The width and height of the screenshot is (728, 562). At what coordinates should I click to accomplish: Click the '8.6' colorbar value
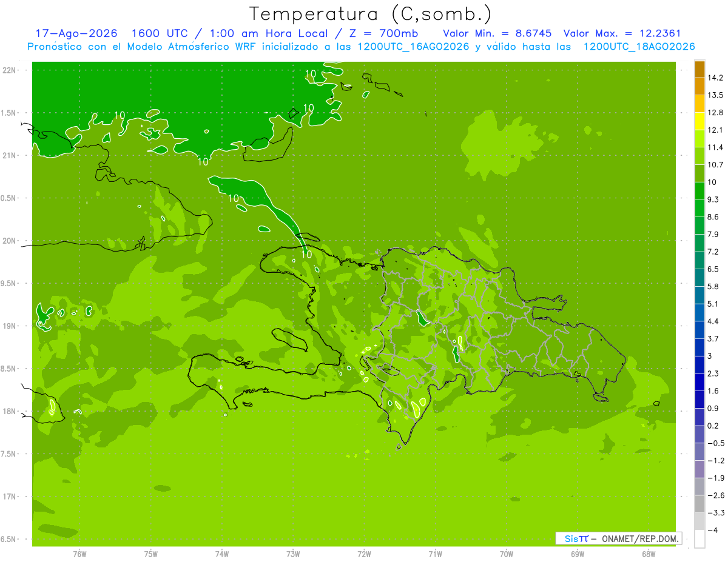coord(713,217)
